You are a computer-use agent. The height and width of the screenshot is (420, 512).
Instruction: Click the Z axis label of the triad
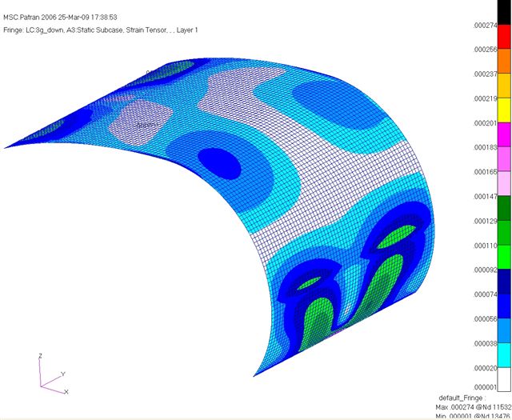[x=40, y=356]
